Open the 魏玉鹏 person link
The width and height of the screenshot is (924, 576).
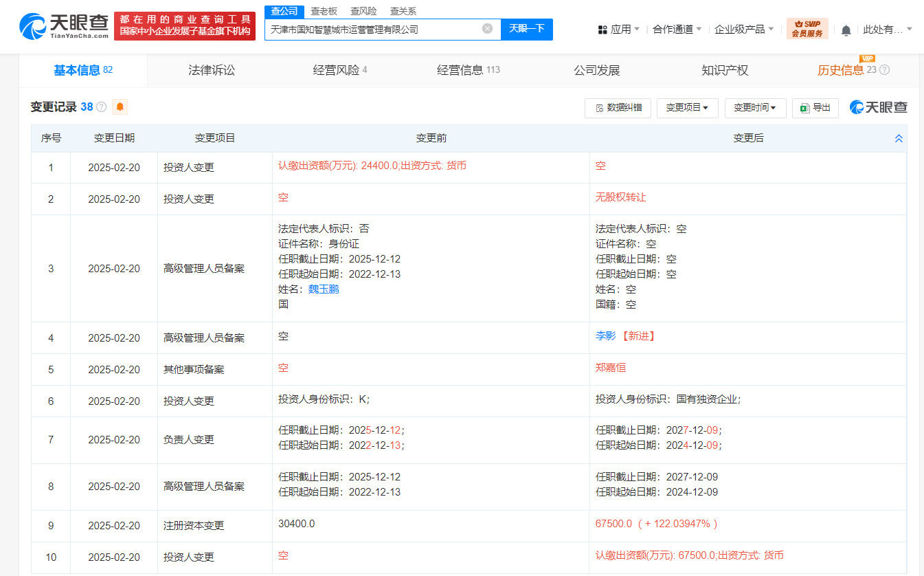point(323,289)
